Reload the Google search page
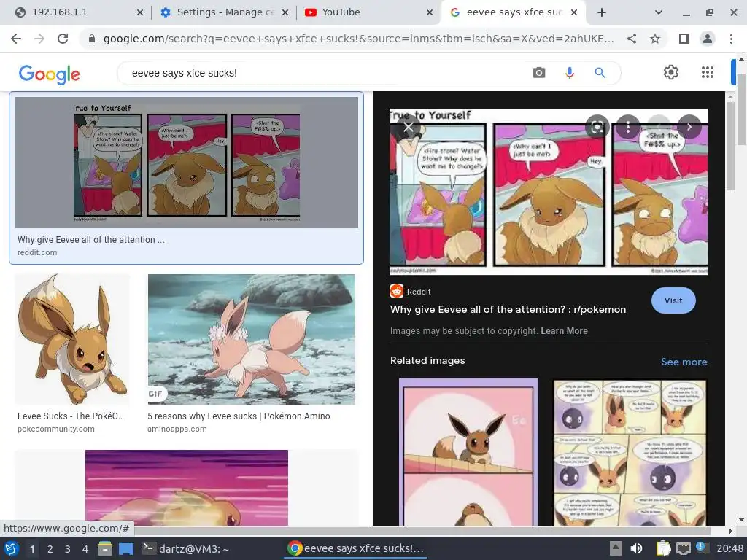This screenshot has width=747, height=560. (63, 39)
